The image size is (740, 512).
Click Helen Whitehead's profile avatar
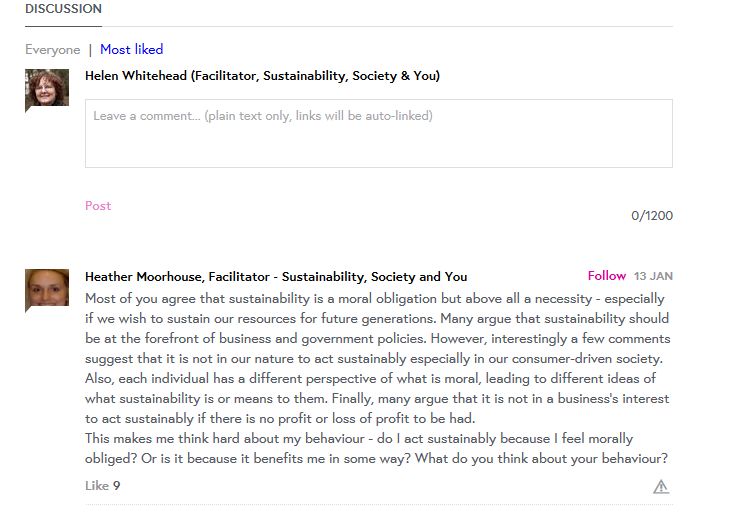(46, 88)
